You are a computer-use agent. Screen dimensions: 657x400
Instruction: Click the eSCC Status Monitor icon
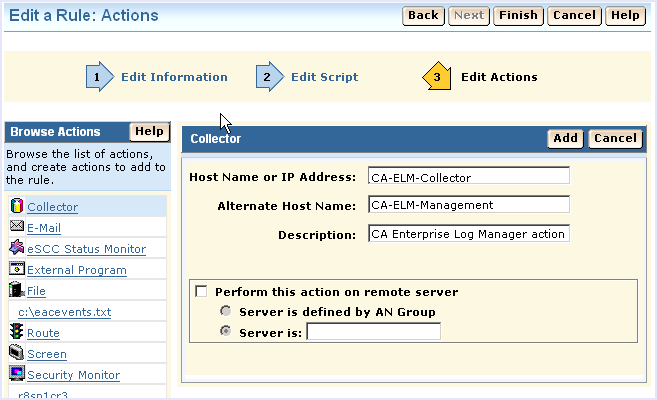(16, 249)
